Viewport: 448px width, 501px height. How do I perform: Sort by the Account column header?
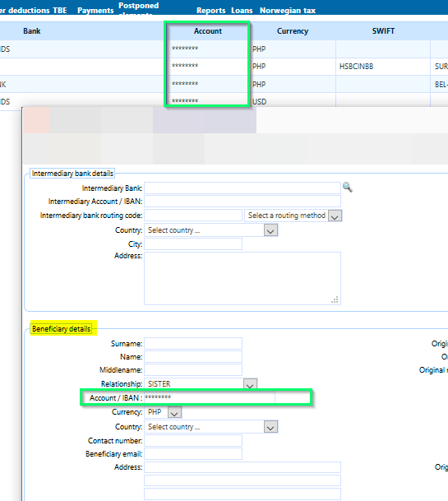(207, 31)
